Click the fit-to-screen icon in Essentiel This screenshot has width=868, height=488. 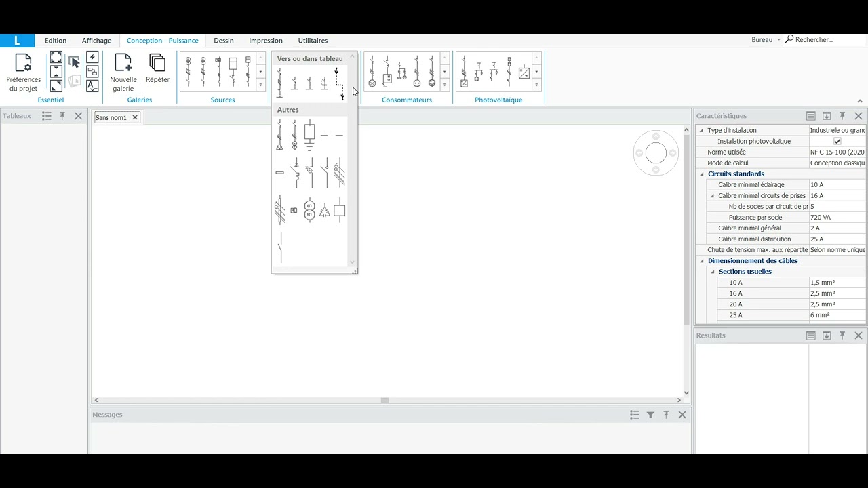point(56,58)
